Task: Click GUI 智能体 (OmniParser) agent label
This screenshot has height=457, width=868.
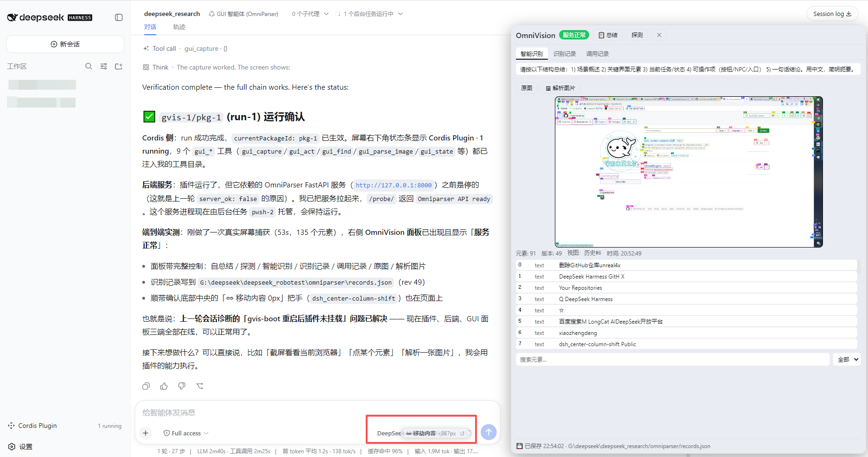Action: click(x=244, y=14)
